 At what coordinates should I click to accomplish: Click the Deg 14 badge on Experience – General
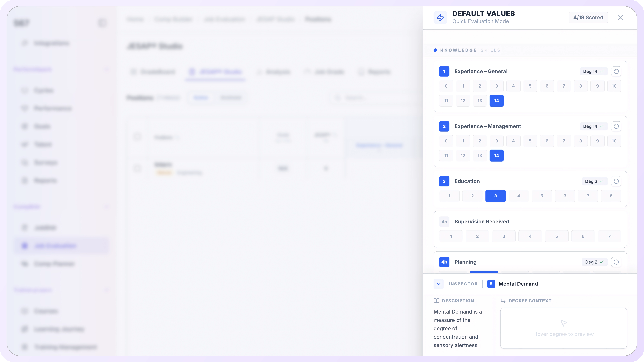(x=593, y=71)
